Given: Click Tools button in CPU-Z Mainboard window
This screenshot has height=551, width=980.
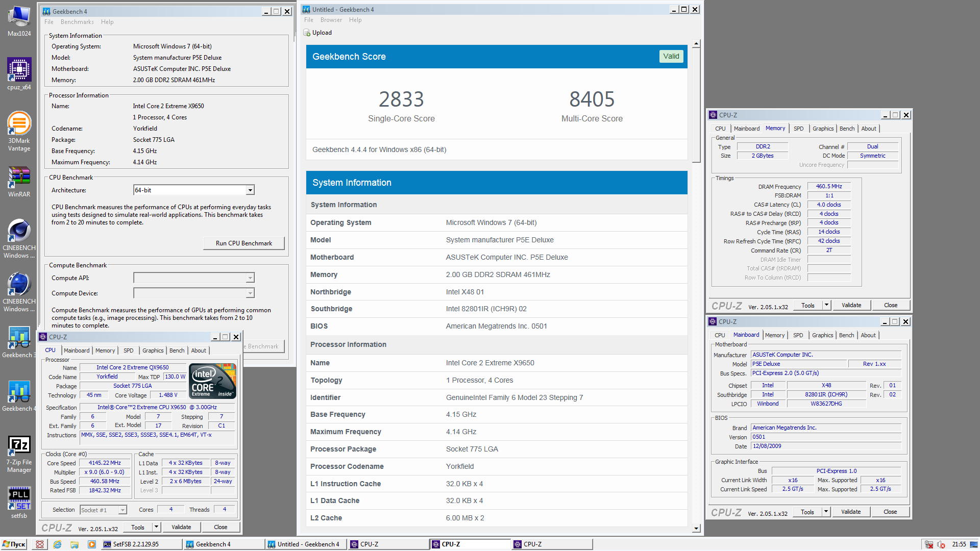Looking at the screenshot, I should click(807, 512).
